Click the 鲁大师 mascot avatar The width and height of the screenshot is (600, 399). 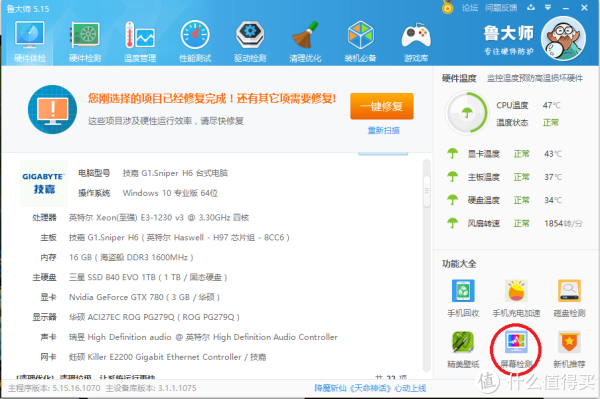click(563, 38)
